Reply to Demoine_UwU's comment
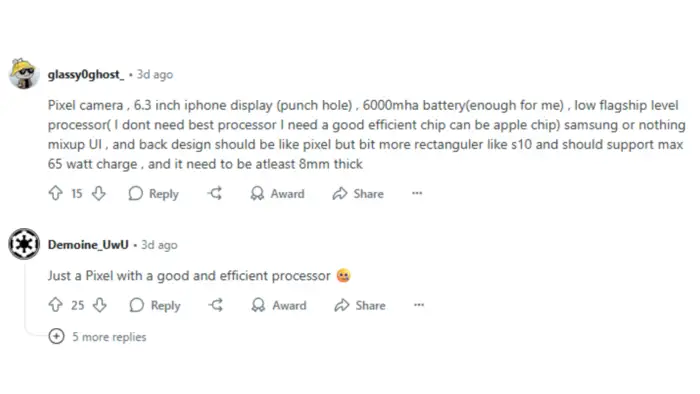Viewport: 700px width, 394px height. tap(155, 305)
